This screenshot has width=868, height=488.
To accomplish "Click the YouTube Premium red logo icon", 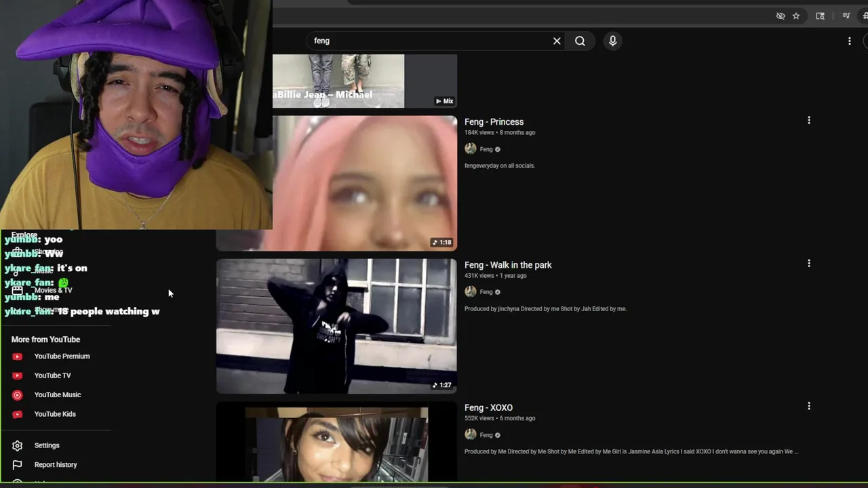I will click(18, 357).
